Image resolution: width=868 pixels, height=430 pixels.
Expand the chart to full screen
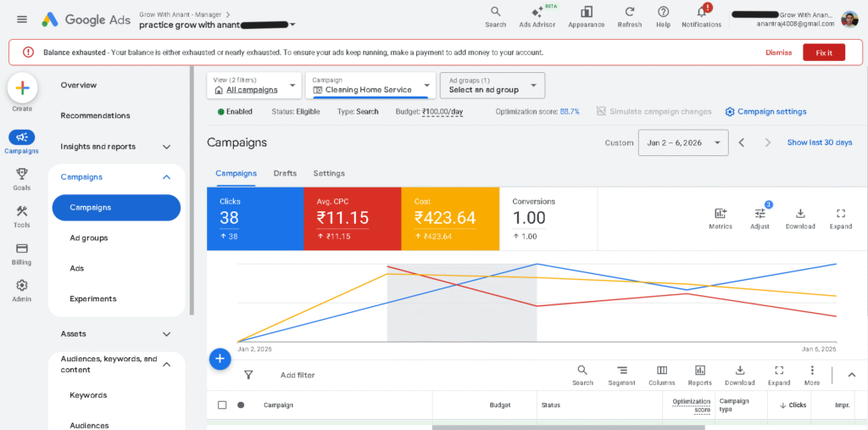(x=840, y=219)
